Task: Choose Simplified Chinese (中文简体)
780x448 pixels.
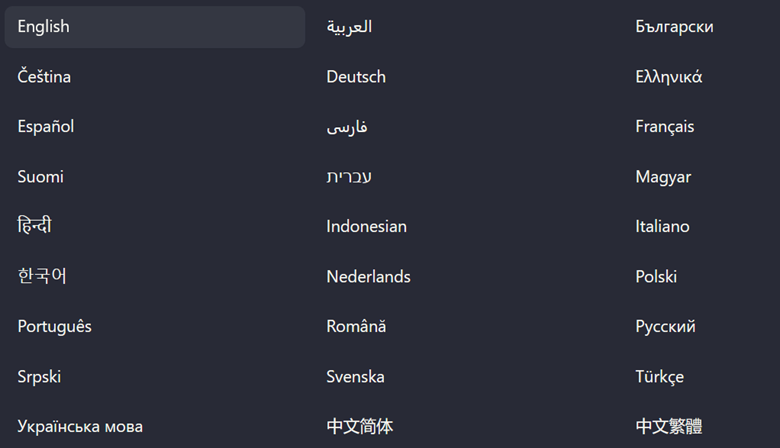Action: pyautogui.click(x=359, y=427)
